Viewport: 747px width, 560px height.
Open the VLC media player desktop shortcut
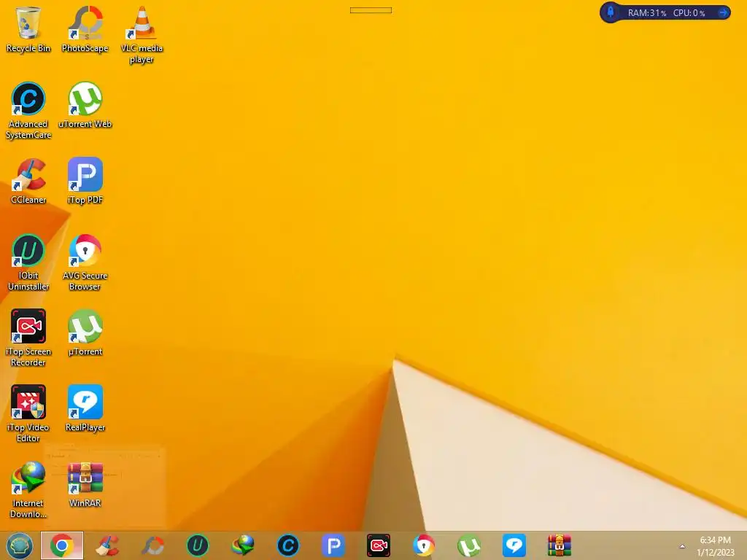142,35
